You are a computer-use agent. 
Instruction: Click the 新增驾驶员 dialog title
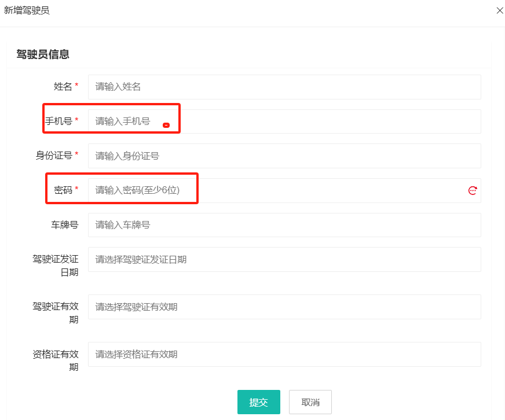pos(27,10)
